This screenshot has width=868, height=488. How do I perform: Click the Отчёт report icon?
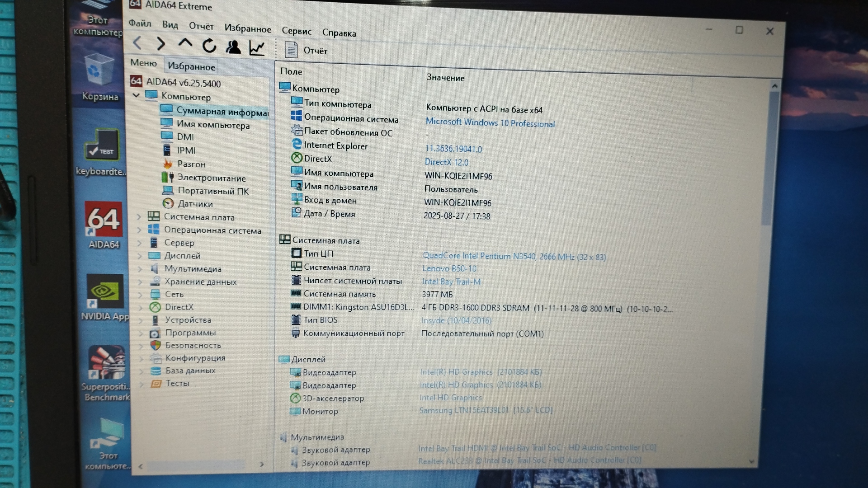click(x=291, y=50)
